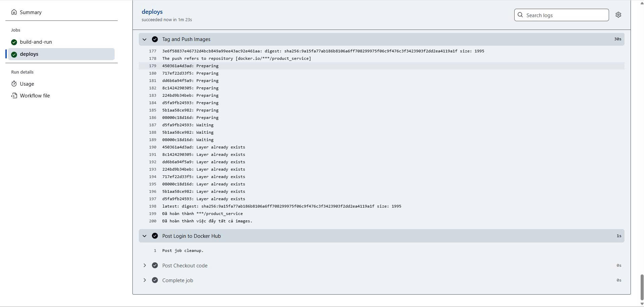The height and width of the screenshot is (307, 644).
Task: Click the Workflow file icon
Action: tap(14, 95)
